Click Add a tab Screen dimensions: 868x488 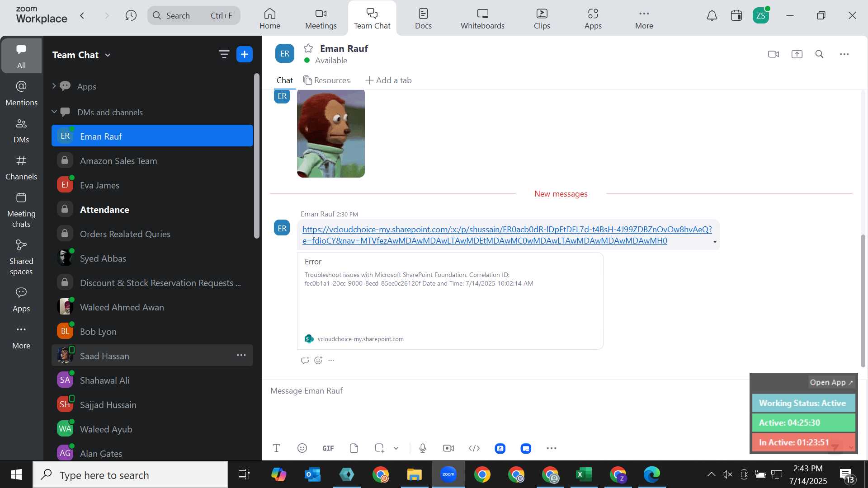point(388,80)
